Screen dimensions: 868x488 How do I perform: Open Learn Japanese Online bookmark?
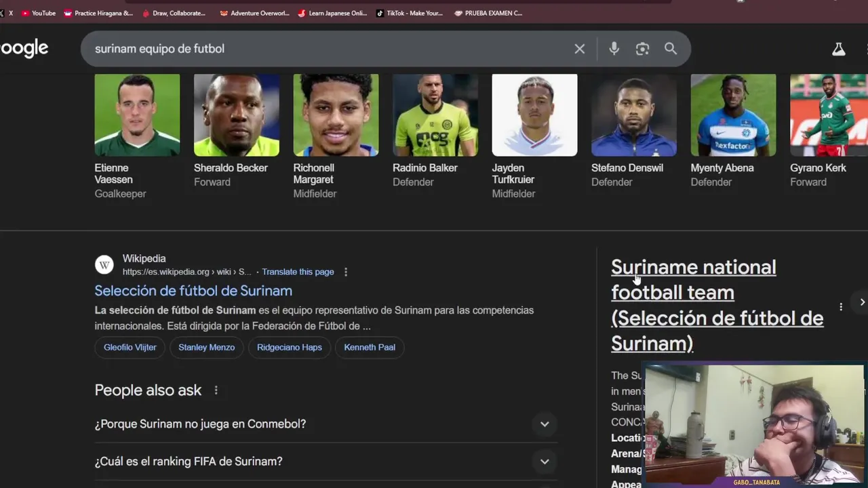333,13
